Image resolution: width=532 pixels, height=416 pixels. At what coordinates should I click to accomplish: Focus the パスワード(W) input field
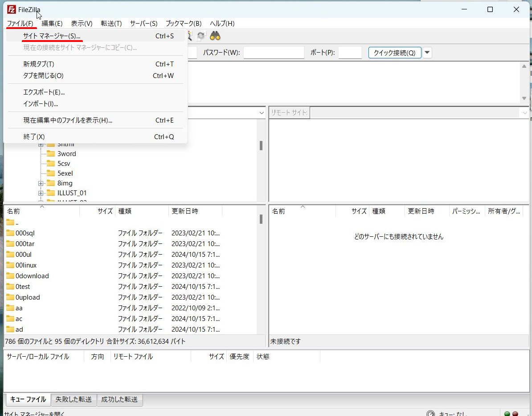tap(274, 53)
